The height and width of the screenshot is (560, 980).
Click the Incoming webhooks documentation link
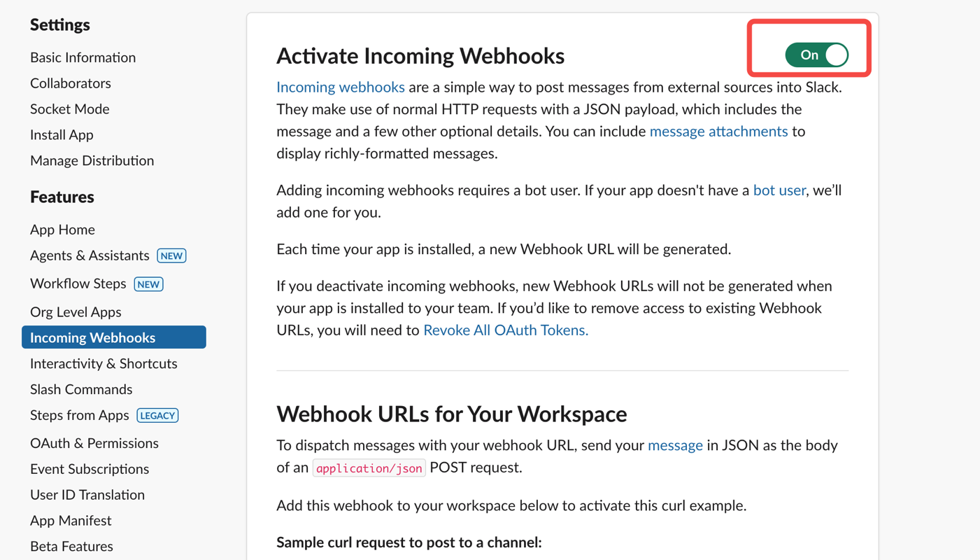340,87
